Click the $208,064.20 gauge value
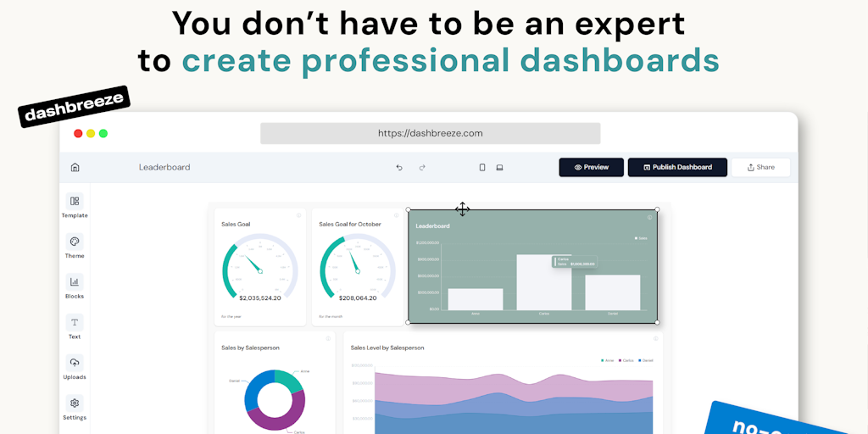This screenshot has width=868, height=434. point(358,298)
